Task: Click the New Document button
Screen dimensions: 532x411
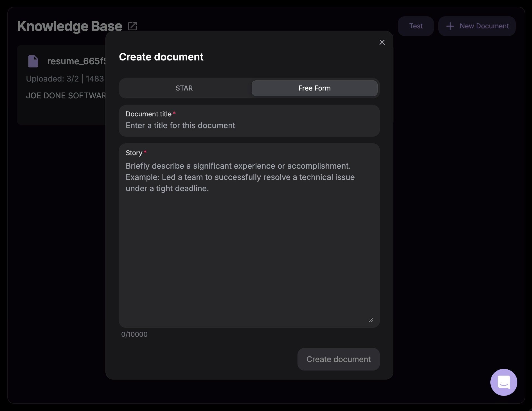Action: click(477, 26)
